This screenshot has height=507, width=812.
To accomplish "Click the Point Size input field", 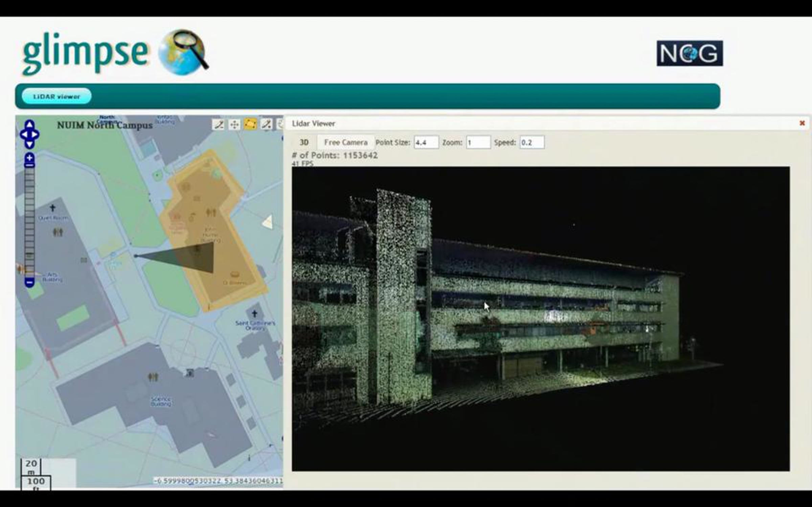I will point(426,142).
